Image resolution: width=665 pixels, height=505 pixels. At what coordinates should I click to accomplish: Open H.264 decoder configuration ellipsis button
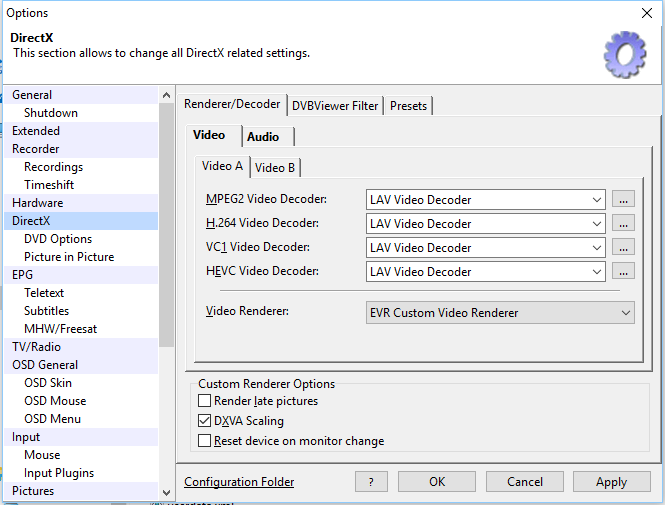pos(624,224)
